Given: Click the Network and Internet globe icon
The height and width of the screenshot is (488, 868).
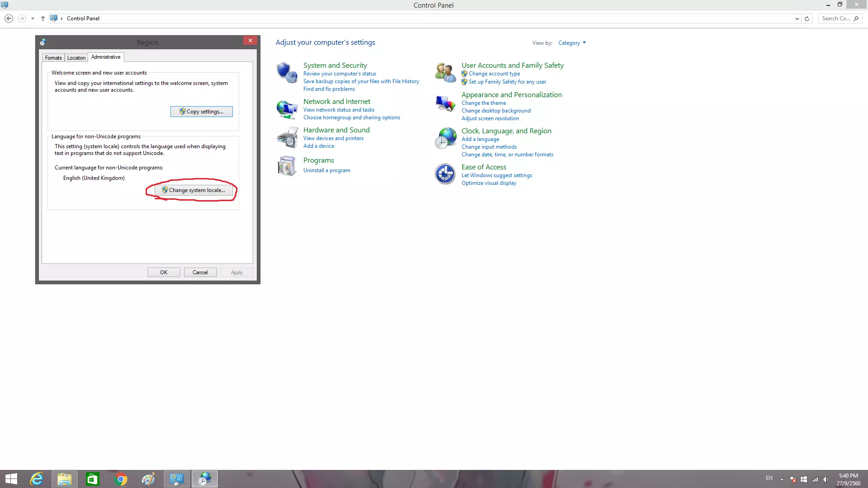Looking at the screenshot, I should click(x=287, y=109).
